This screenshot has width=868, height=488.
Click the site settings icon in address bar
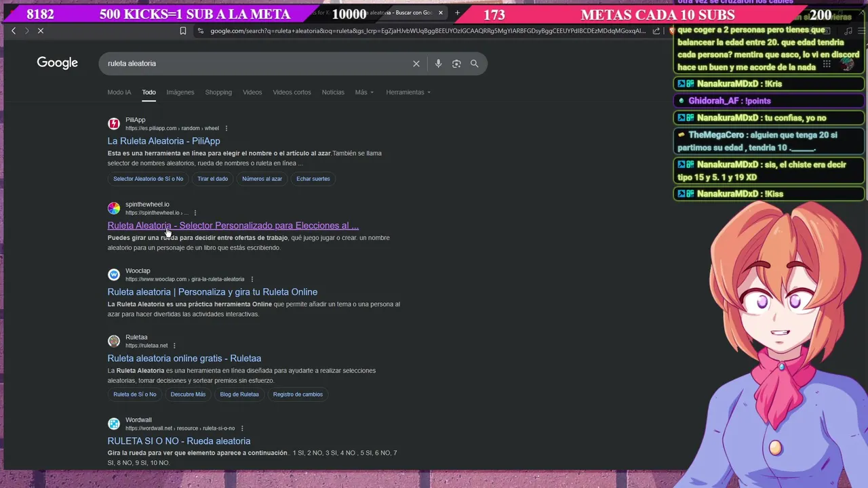pos(200,30)
